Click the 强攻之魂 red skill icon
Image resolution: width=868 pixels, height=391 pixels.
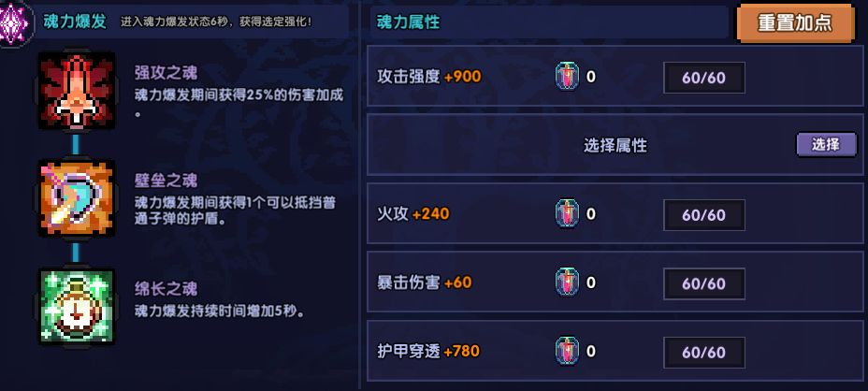point(76,90)
